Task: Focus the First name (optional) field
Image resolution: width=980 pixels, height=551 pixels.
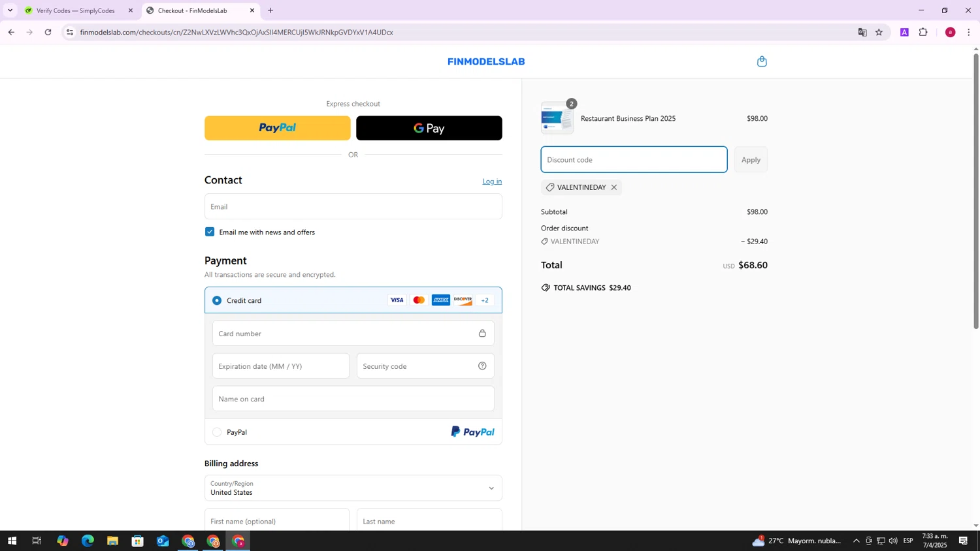Action: [277, 521]
